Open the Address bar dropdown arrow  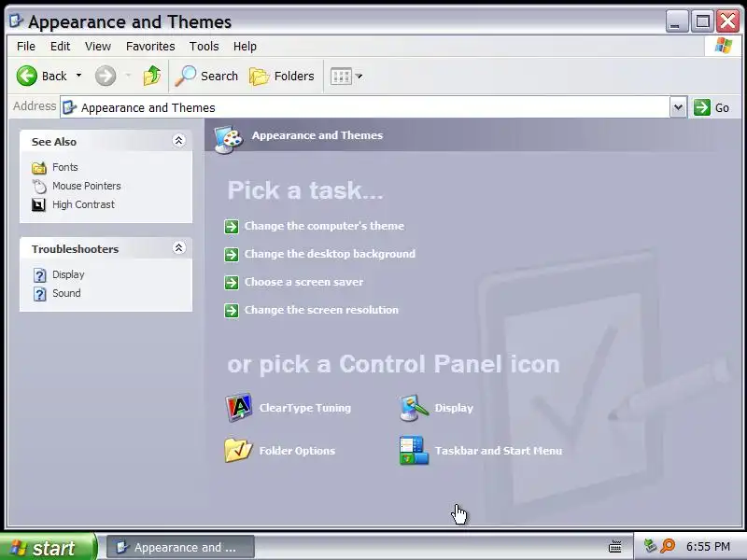(679, 107)
